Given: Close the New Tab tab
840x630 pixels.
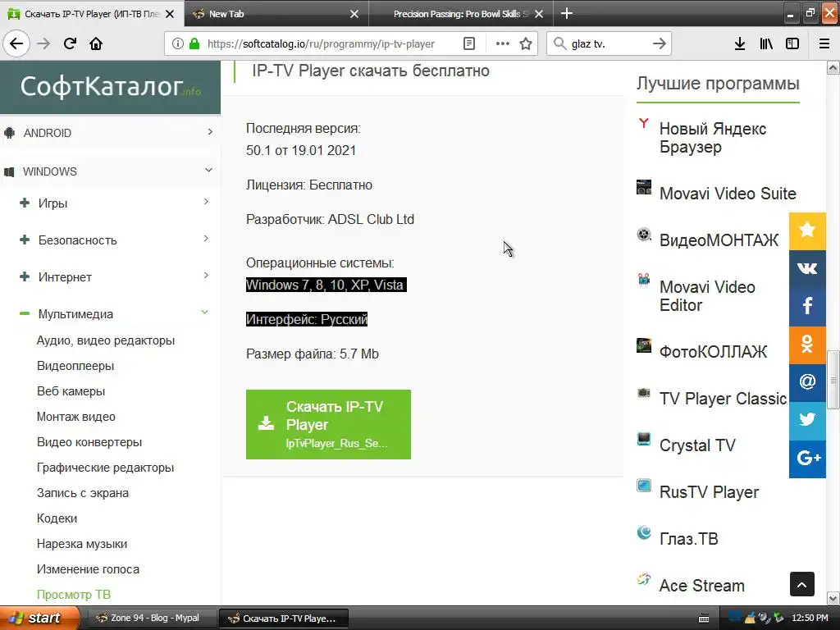Looking at the screenshot, I should coord(354,14).
